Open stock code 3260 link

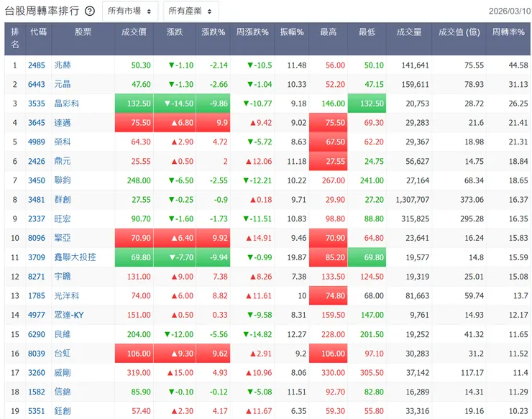coord(36,372)
